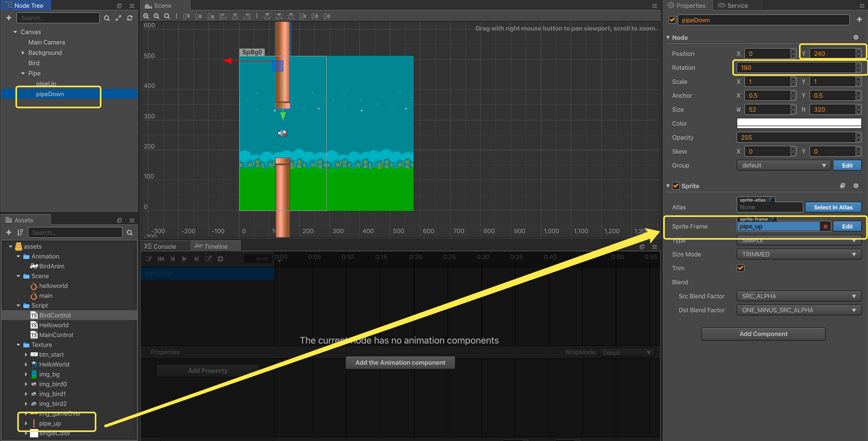
Task: Play the animation in Timeline
Action: (184, 259)
